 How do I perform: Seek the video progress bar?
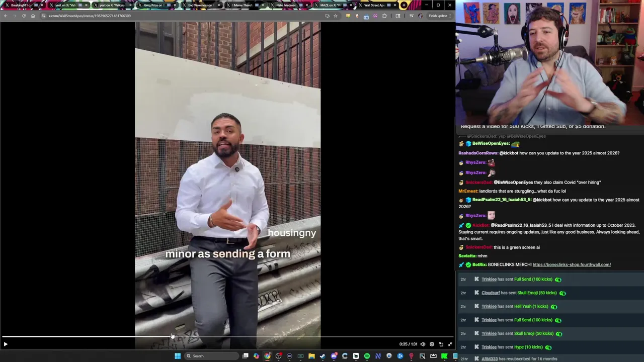[x=227, y=337]
